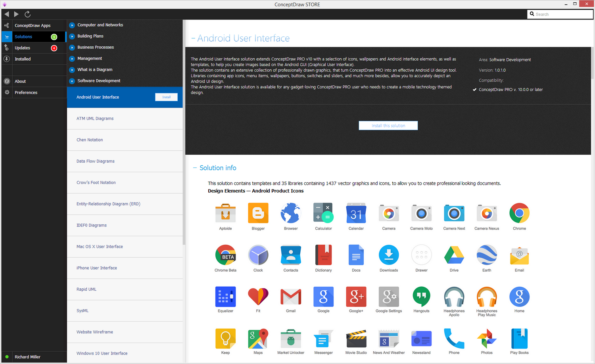Image resolution: width=595 pixels, height=364 pixels.
Task: Select the Blogger icon
Action: 258,213
